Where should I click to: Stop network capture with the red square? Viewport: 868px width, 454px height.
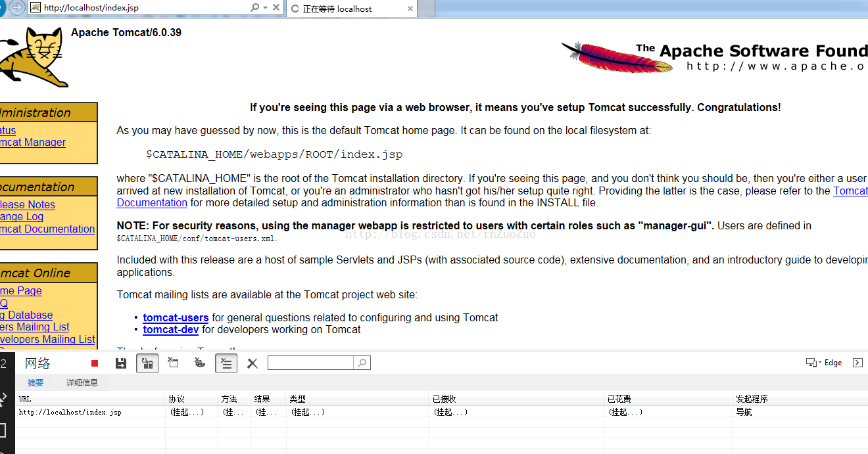point(95,363)
